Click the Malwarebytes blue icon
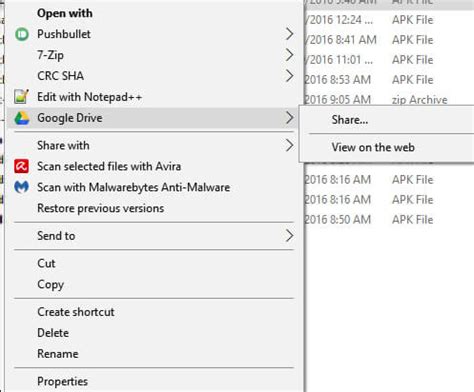This screenshot has height=392, width=474. 22,187
